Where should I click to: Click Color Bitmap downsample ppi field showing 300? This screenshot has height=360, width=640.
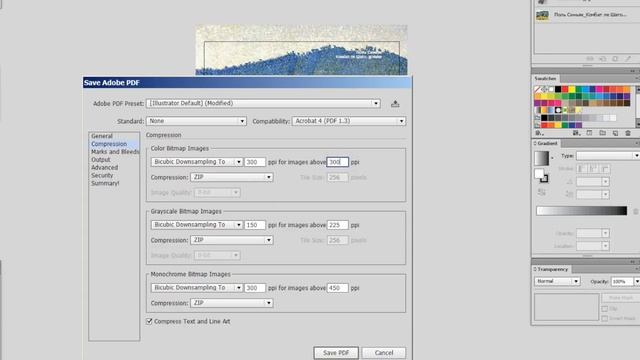click(x=255, y=162)
